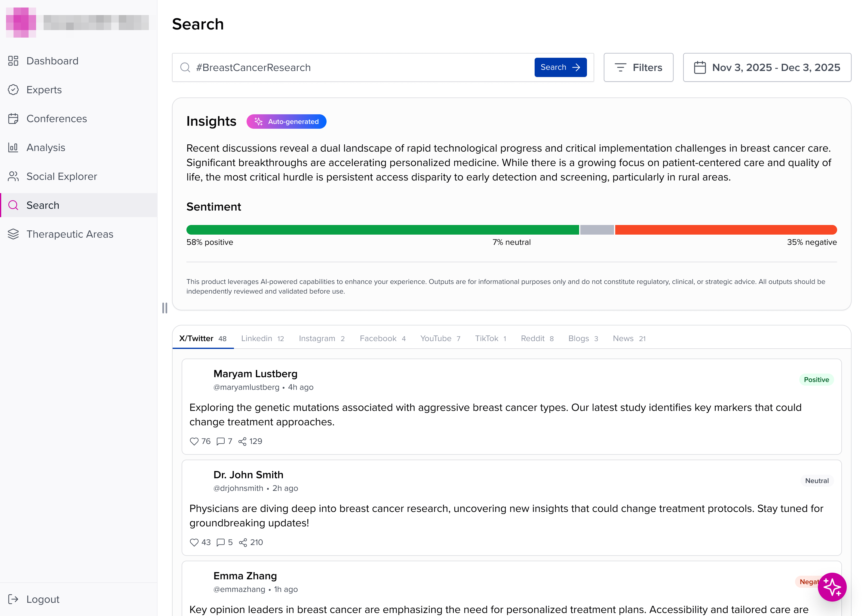This screenshot has width=866, height=616.
Task: Click the Search magnifier icon in sidebar
Action: click(13, 205)
